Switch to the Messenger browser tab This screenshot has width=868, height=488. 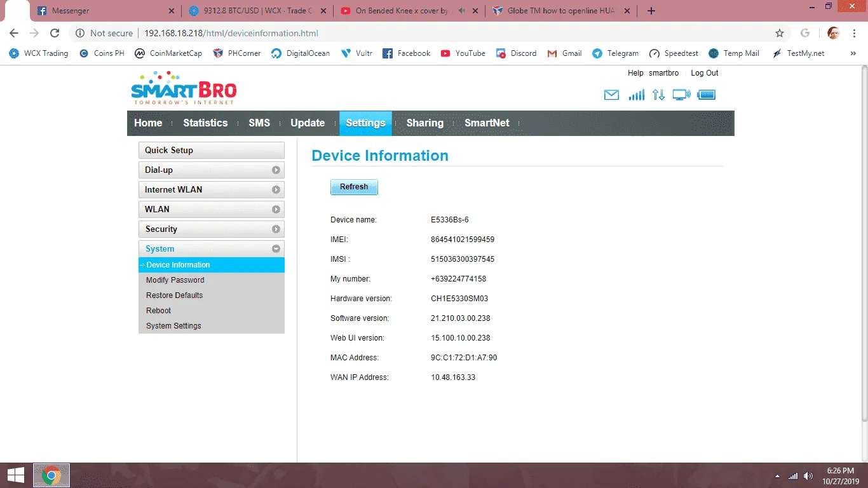(x=106, y=11)
